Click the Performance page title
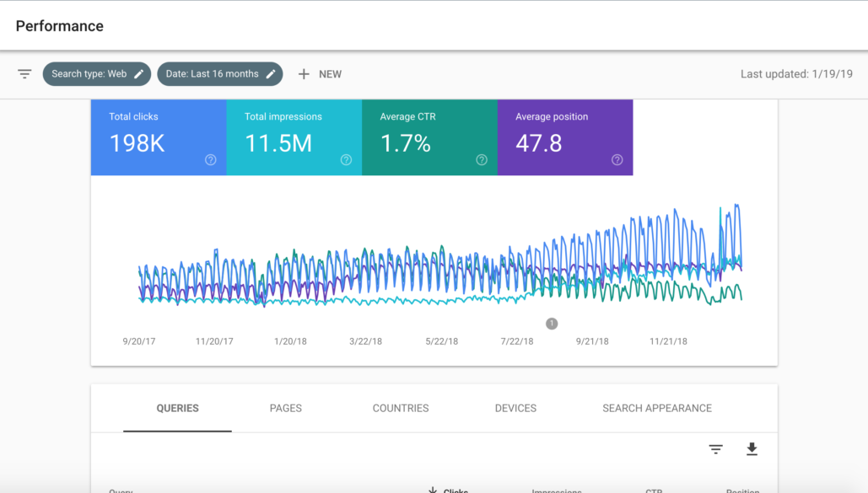 (x=60, y=26)
